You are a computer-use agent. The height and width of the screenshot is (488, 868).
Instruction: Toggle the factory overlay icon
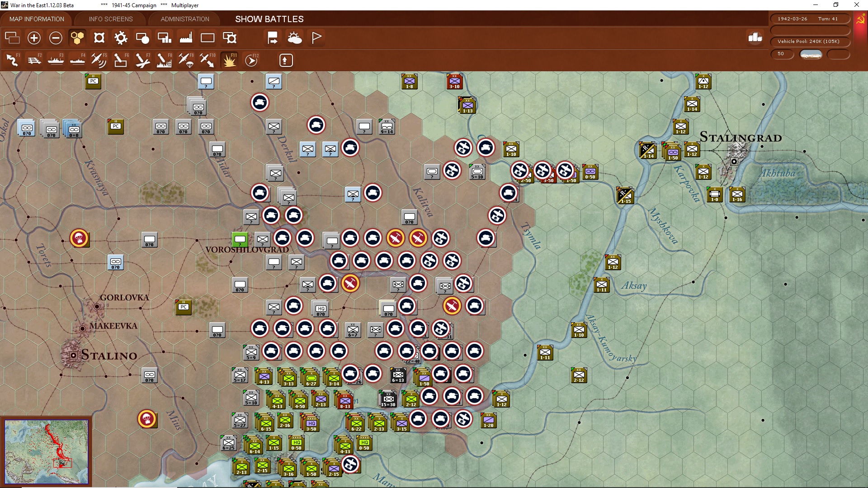pyautogui.click(x=186, y=38)
